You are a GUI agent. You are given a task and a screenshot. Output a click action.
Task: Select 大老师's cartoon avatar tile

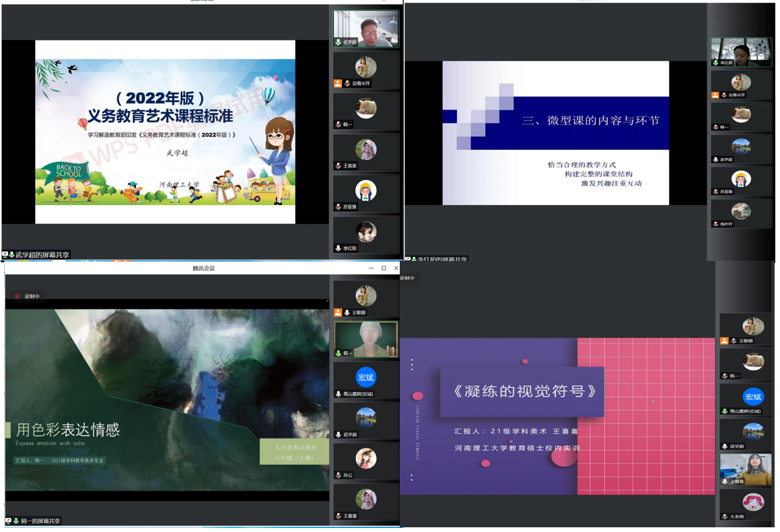tap(752, 502)
